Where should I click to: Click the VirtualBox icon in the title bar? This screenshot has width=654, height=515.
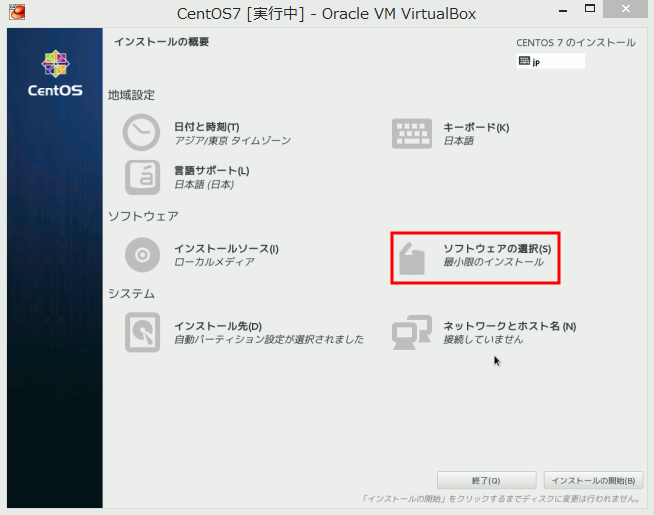coord(14,13)
